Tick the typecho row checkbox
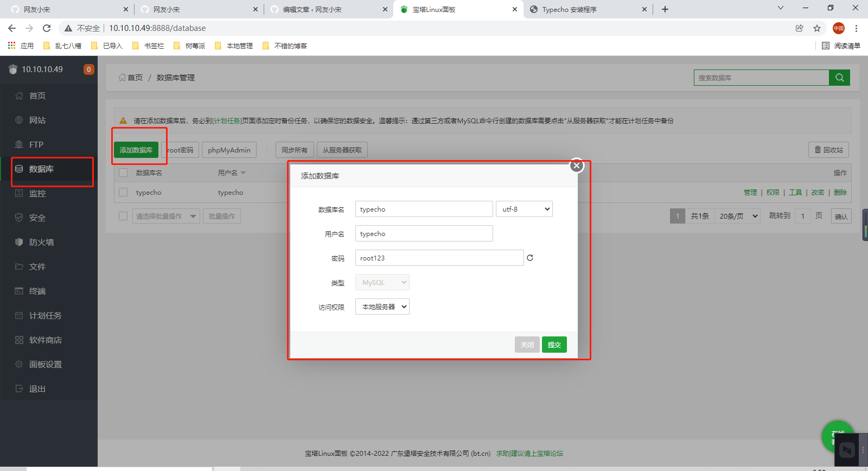868x471 pixels. tap(123, 192)
